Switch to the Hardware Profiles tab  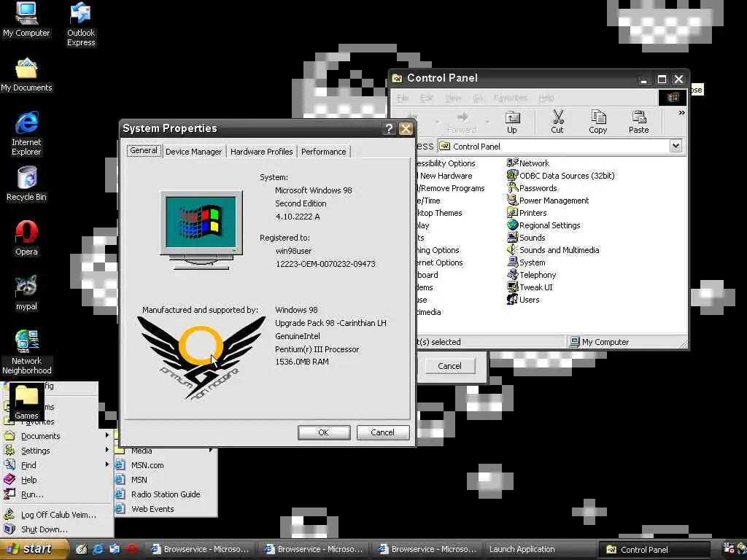tap(262, 152)
